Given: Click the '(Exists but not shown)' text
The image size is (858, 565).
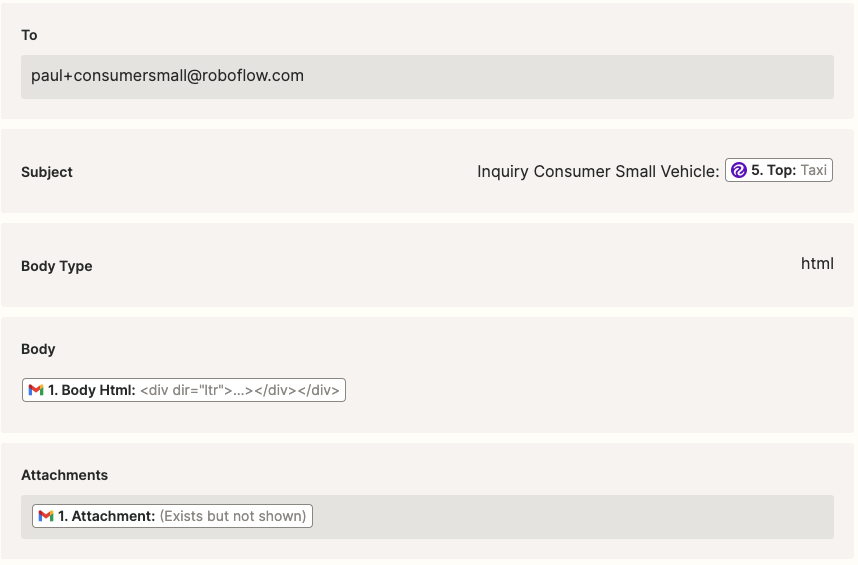Looking at the screenshot, I should (x=233, y=516).
